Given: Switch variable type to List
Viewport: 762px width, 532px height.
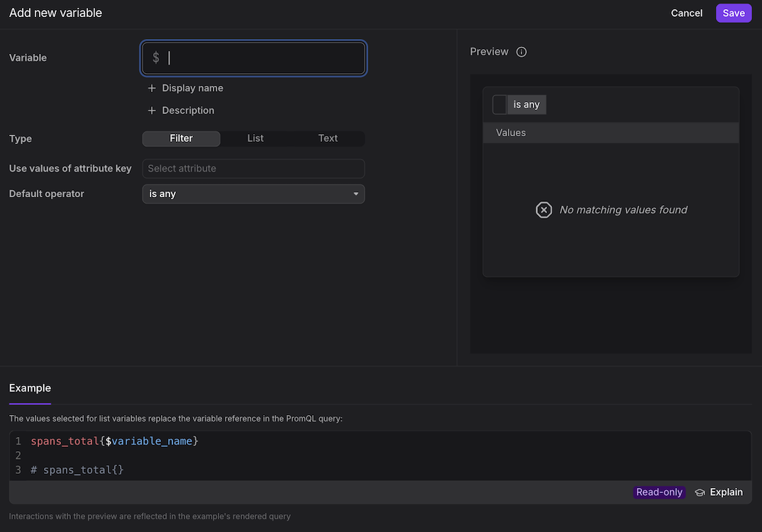Looking at the screenshot, I should [x=255, y=138].
